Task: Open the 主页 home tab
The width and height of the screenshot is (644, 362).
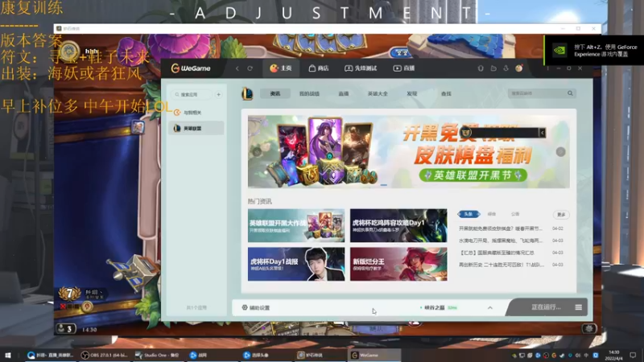Action: pos(281,68)
